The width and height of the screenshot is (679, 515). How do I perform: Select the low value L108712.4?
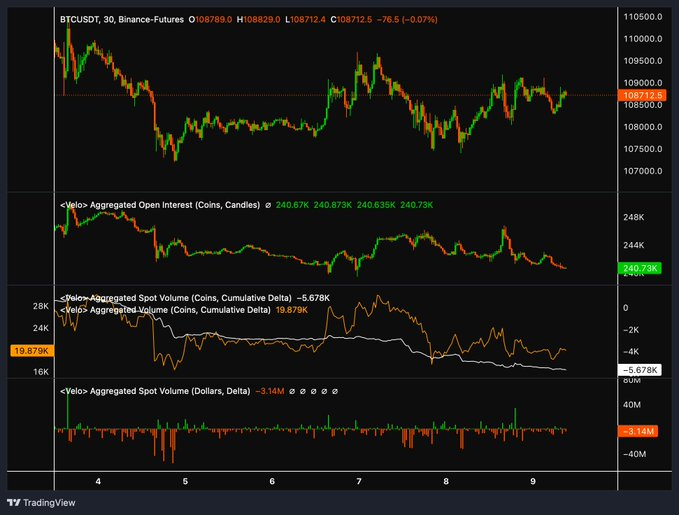(305, 19)
